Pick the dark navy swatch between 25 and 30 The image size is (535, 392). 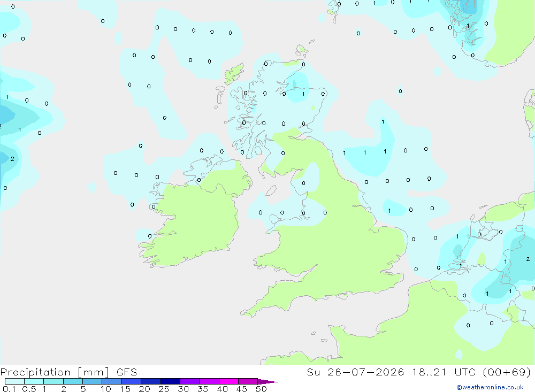pyautogui.click(x=170, y=381)
